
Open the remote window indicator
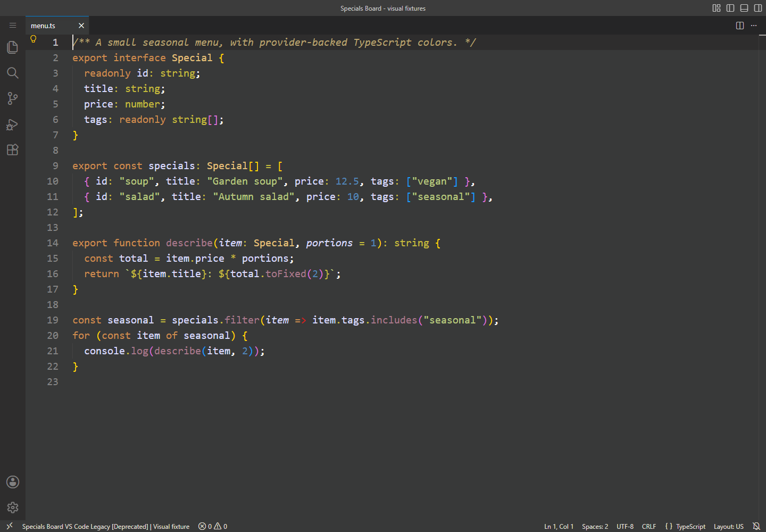click(9, 526)
